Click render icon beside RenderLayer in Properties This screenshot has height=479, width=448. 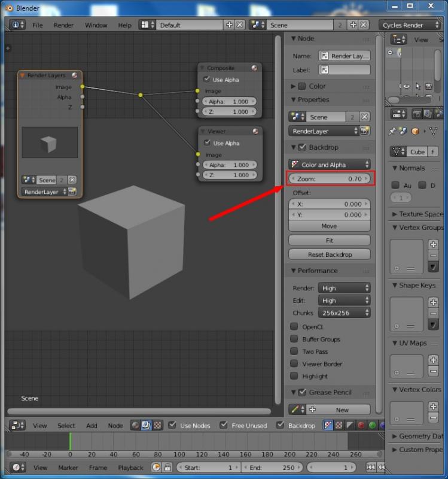pos(365,131)
